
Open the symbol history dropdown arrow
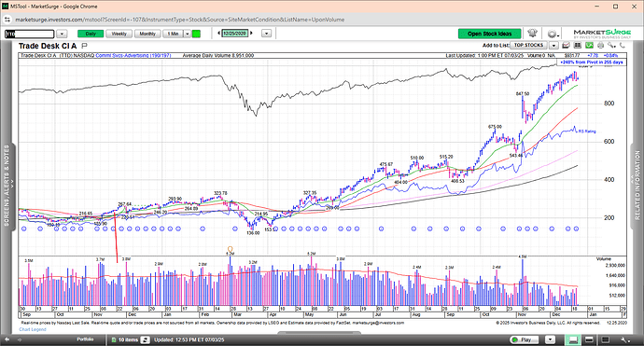62,35
